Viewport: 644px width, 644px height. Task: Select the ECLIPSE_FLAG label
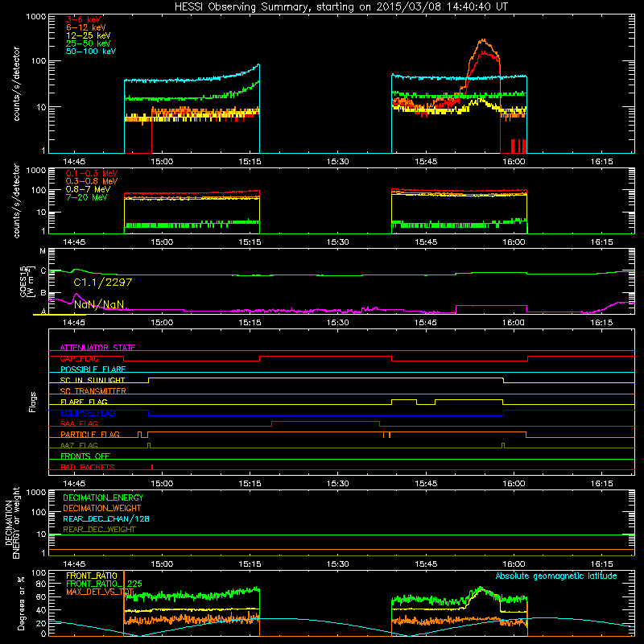[88, 413]
